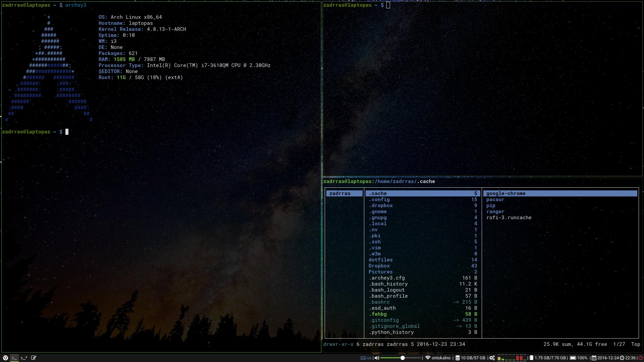Select the .bash_history file
Screen dimensions: 644x362
tap(423, 284)
